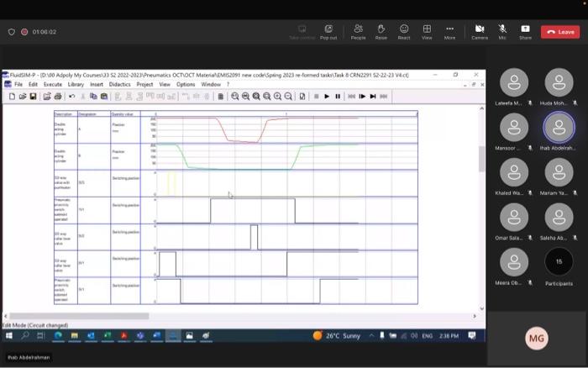This screenshot has height=368, width=588.
Task: Open the Project menu
Action: [144, 84]
